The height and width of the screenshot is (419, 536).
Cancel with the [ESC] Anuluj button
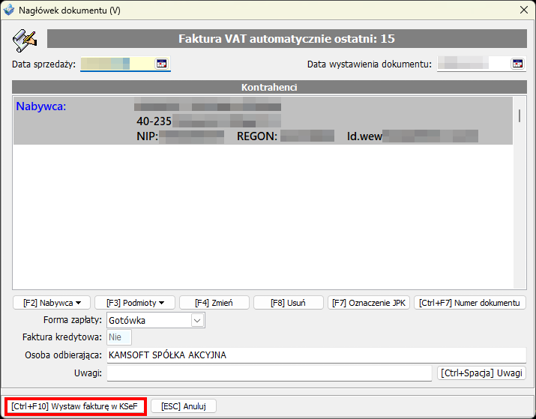[184, 406]
